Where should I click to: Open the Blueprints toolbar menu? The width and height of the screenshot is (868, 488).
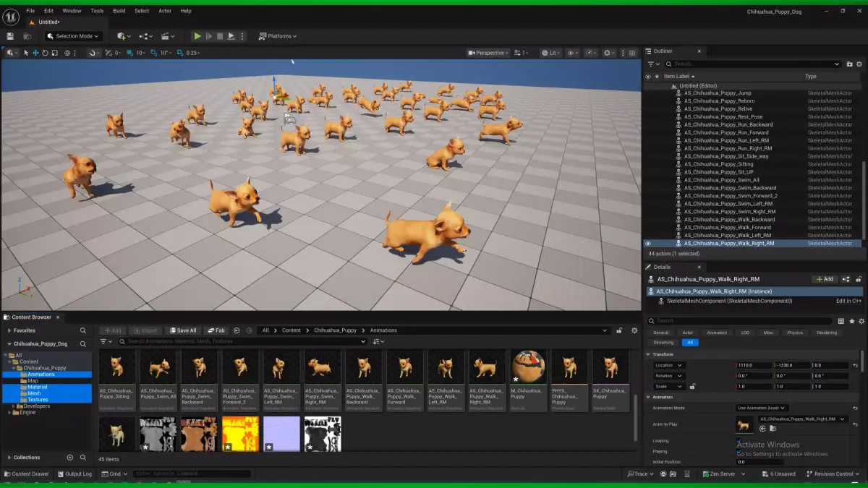point(145,36)
